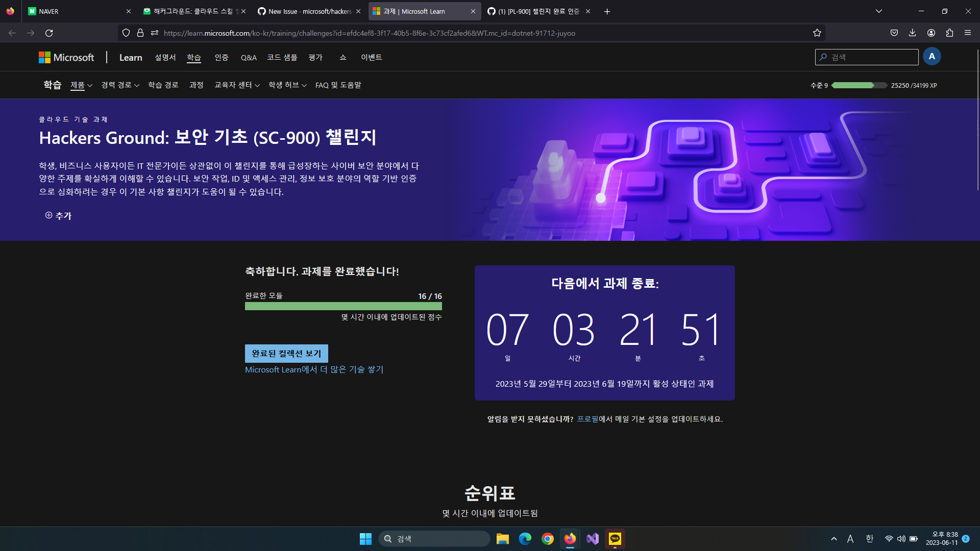Open the 프로필 link in the notice text

[588, 419]
